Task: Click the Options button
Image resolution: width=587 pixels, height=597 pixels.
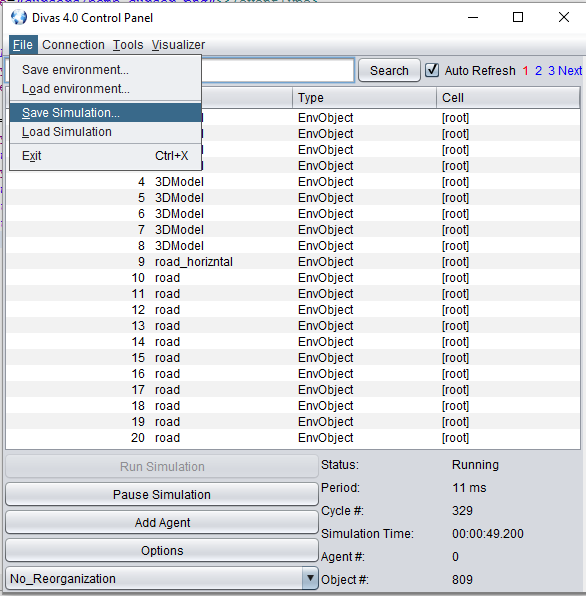Action: (x=162, y=551)
